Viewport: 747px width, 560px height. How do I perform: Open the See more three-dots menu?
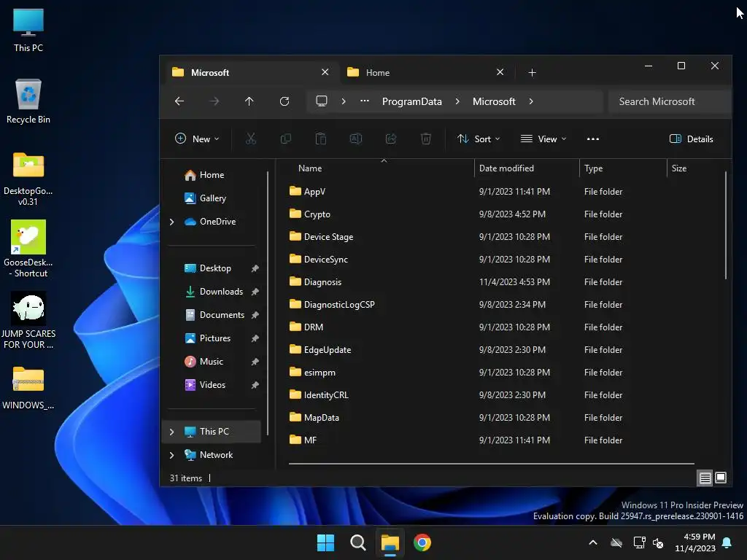[592, 139]
